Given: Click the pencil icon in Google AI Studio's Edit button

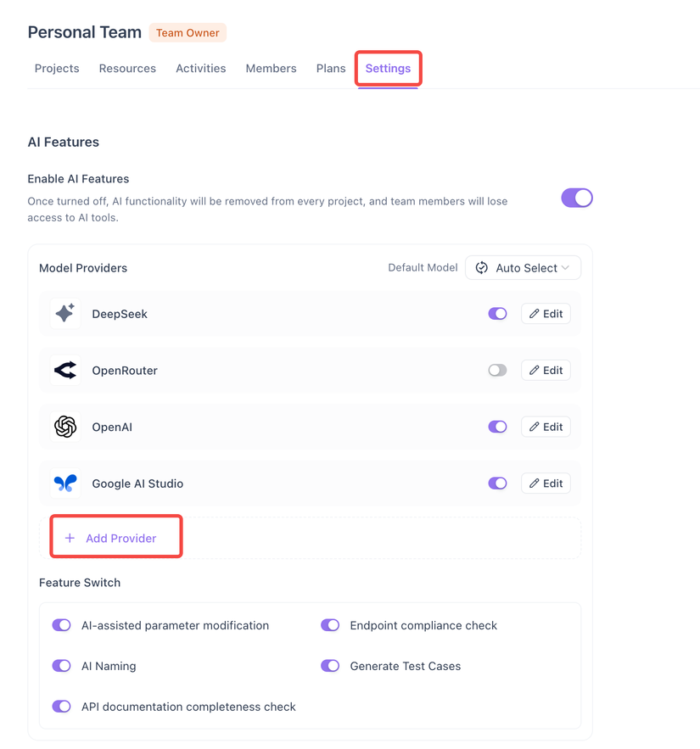Looking at the screenshot, I should 535,483.
